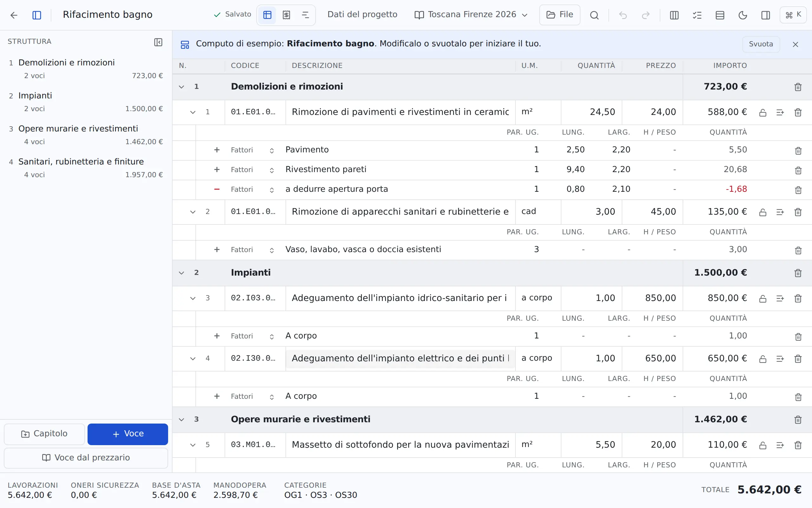Delete the Rivestimento pareti measurement row
The width and height of the screenshot is (812, 508).
pos(798,170)
